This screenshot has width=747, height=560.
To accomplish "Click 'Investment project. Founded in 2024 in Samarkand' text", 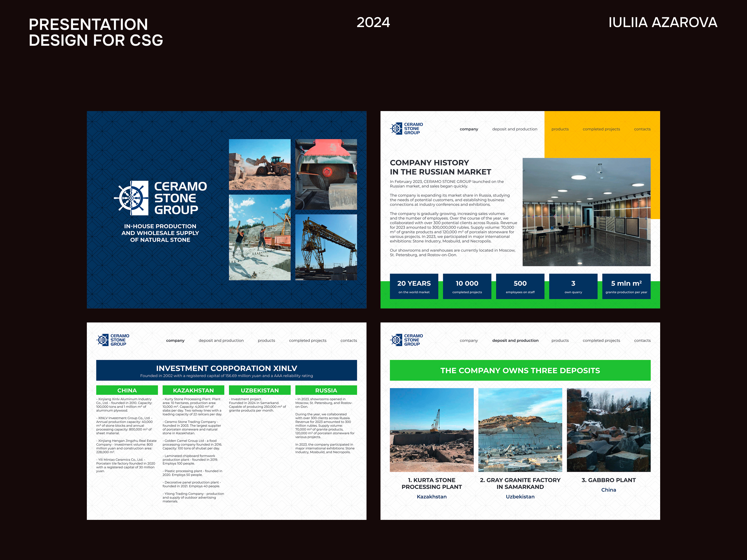I will pos(257,405).
